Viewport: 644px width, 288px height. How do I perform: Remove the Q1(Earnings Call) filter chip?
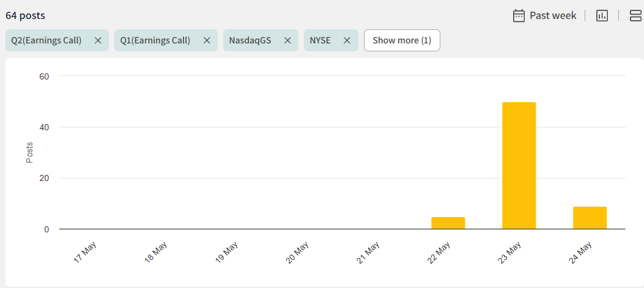click(207, 40)
